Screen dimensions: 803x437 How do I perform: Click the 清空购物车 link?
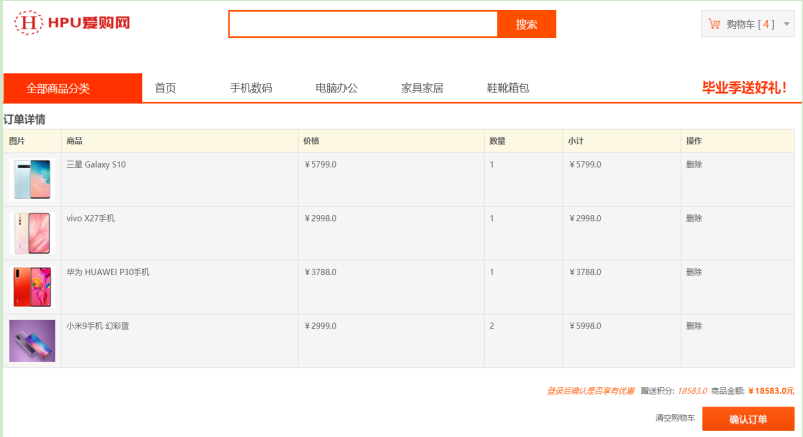[x=675, y=418]
